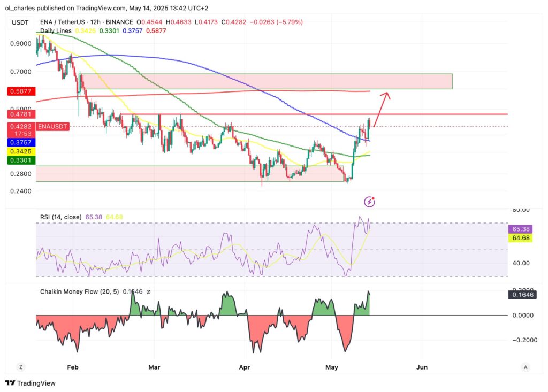Click the A auto-scale button
Viewport: 548px width, 392px height.
526,367
